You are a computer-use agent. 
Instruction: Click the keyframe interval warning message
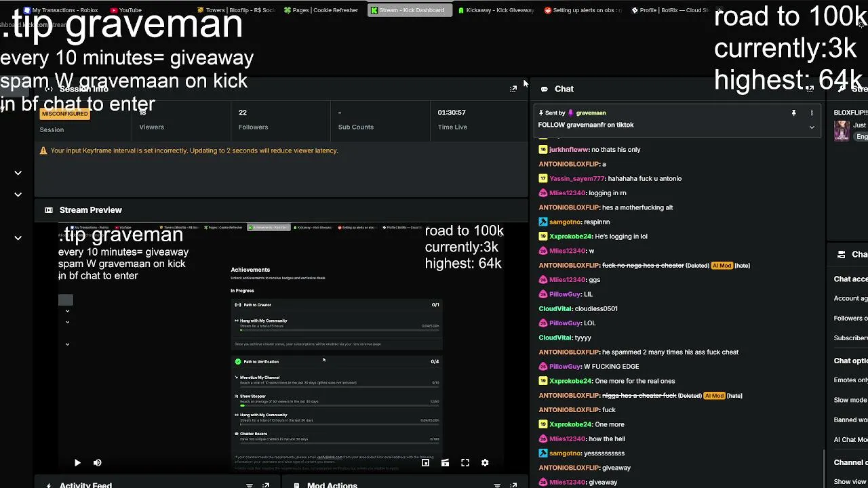(x=194, y=150)
